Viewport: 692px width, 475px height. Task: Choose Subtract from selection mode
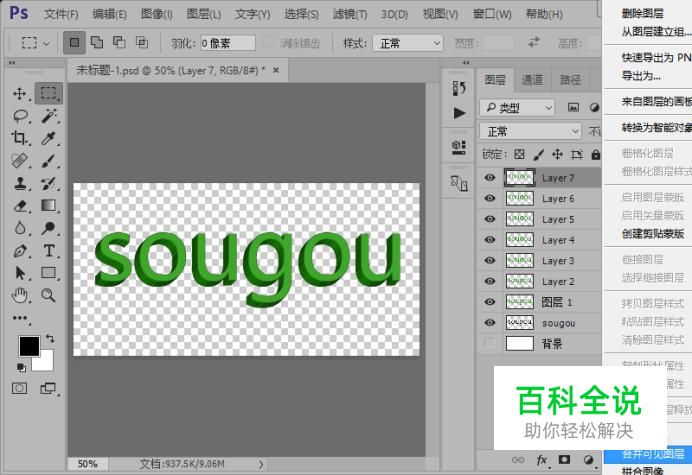(119, 43)
